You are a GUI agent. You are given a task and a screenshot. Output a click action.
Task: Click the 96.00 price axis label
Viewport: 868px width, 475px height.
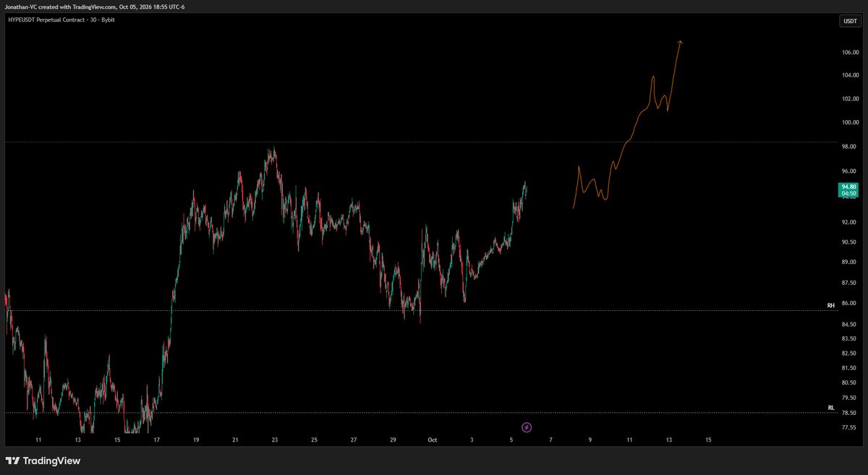coord(850,171)
